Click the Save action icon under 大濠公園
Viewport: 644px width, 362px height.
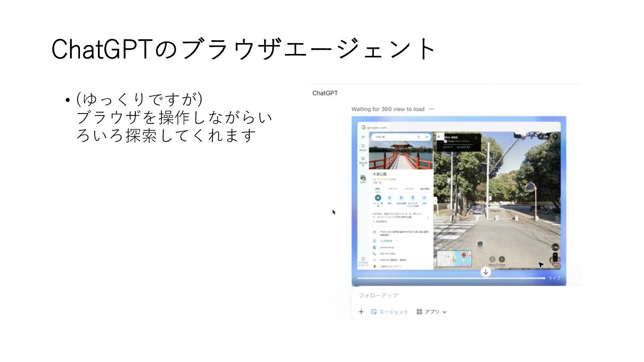click(389, 198)
